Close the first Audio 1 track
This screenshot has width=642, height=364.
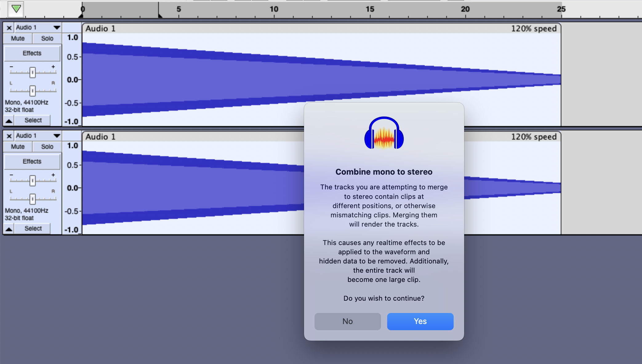[x=9, y=28]
